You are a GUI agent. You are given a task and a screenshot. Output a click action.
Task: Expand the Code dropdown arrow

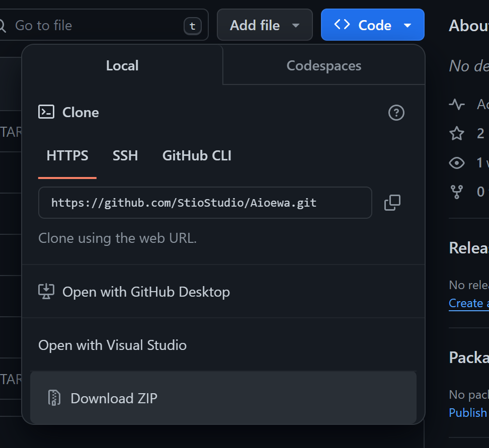pos(407,26)
